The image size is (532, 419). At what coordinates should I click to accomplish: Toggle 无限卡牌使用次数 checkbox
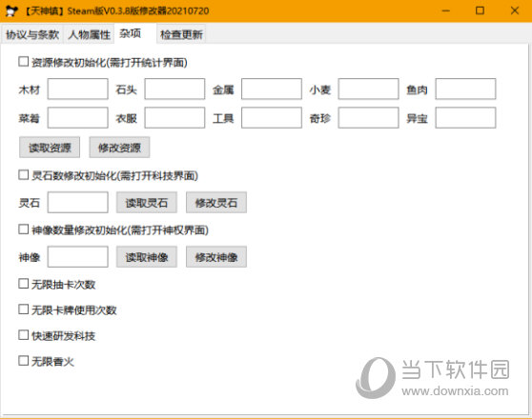tap(24, 309)
